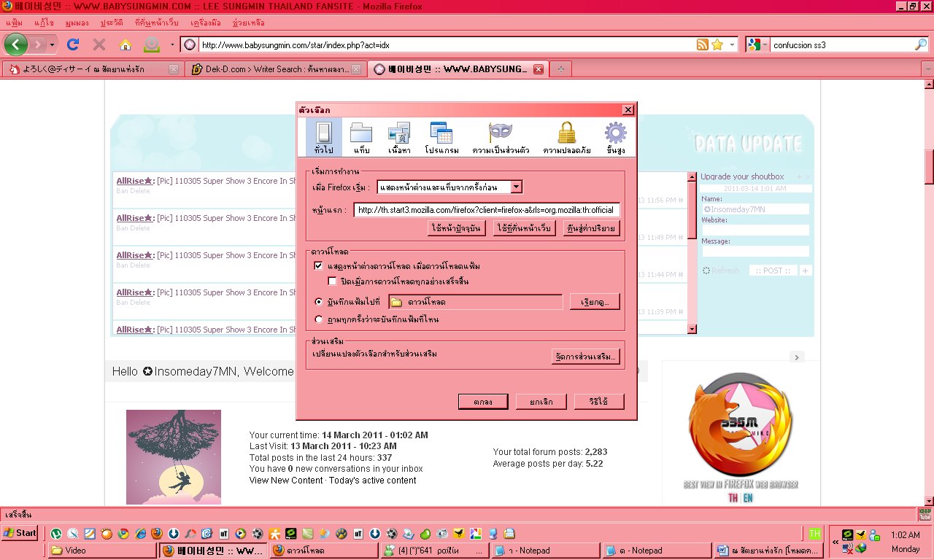Open the Video folder taskbar button
Screen dimensions: 934x560
click(102, 551)
